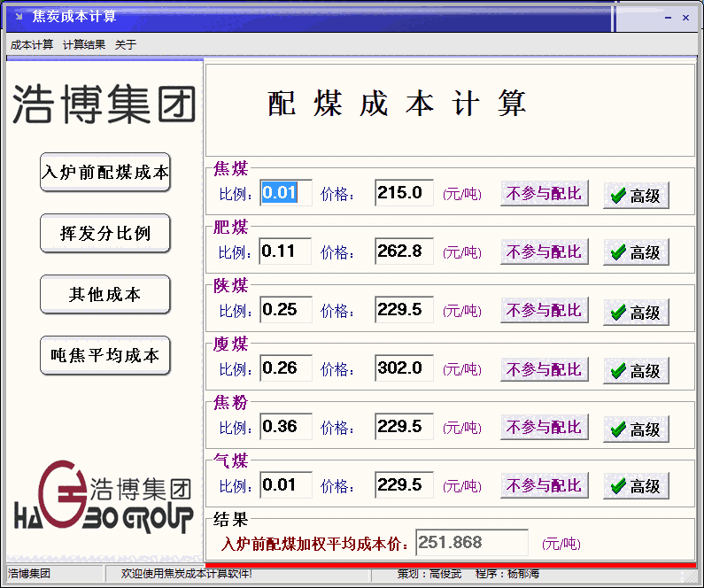Viewport: 704px width, 588px height.
Task: Toggle 不参与配比 for 陕煤
Action: point(545,310)
